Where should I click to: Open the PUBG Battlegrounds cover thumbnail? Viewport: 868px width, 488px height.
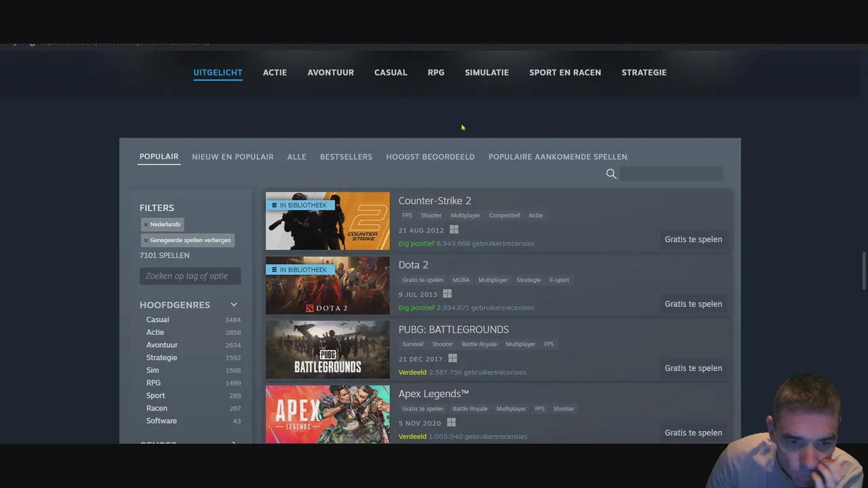point(328,350)
